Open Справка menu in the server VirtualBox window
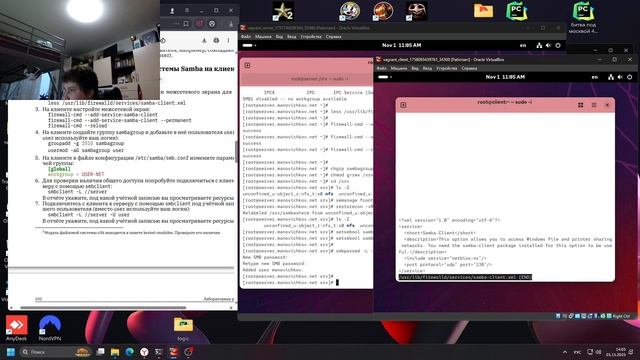 tap(333, 37)
